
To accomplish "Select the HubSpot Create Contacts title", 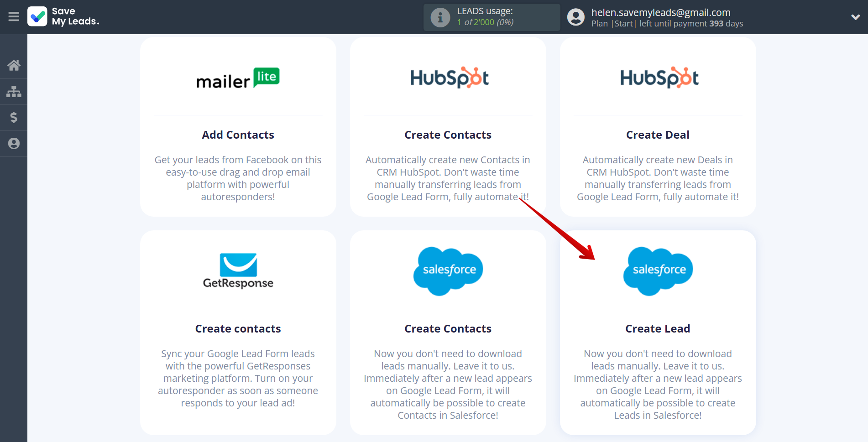I will click(x=448, y=135).
